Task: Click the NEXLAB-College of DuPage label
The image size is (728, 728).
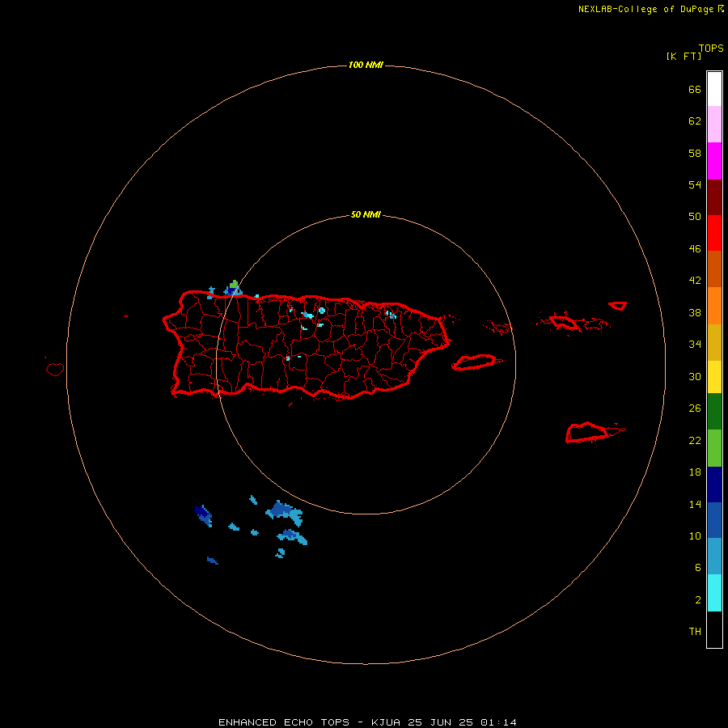Action: coord(645,9)
